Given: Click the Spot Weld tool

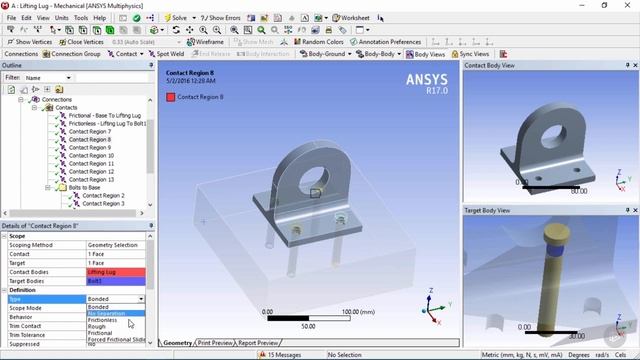Looking at the screenshot, I should (x=166, y=54).
